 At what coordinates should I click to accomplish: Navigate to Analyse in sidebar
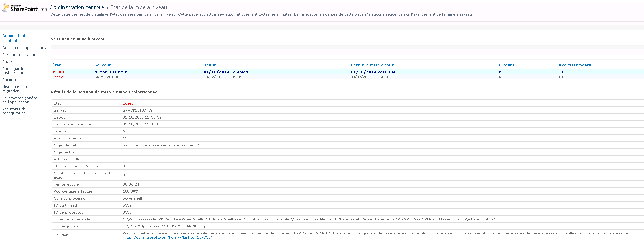pos(9,62)
